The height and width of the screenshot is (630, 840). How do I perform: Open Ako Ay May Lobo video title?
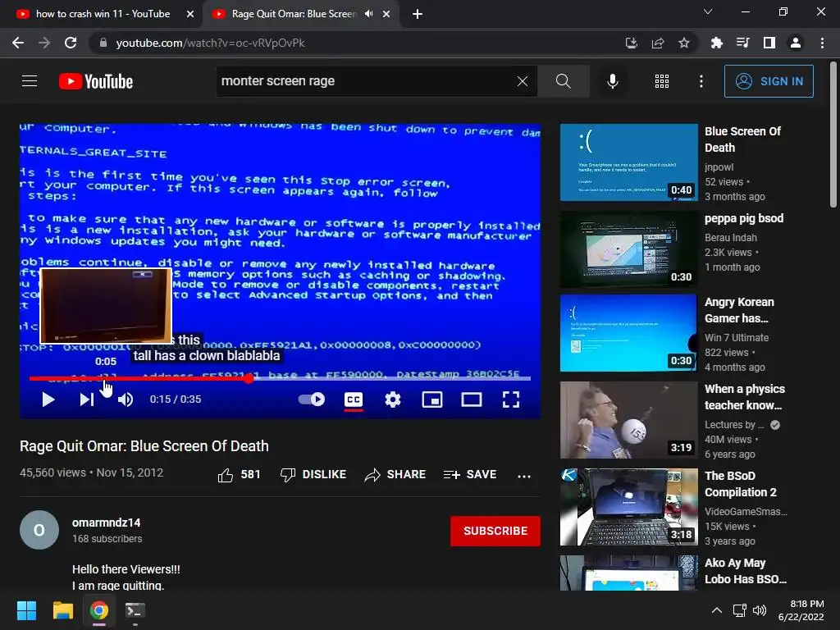tap(745, 571)
